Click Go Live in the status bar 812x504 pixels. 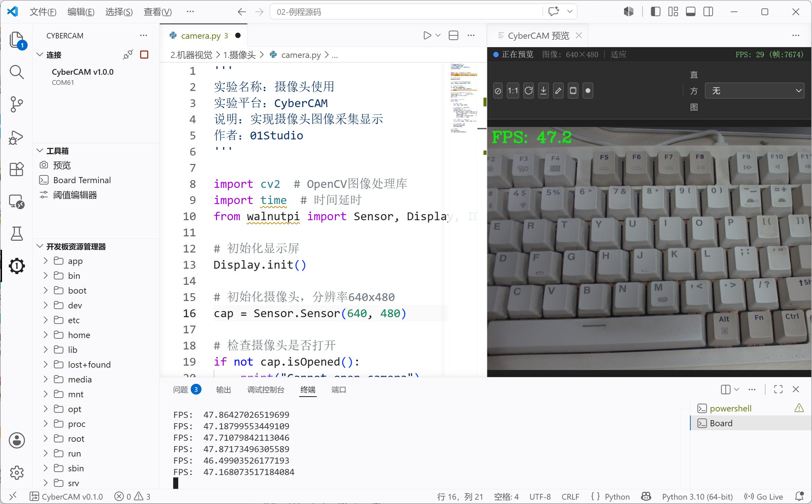[x=763, y=497]
